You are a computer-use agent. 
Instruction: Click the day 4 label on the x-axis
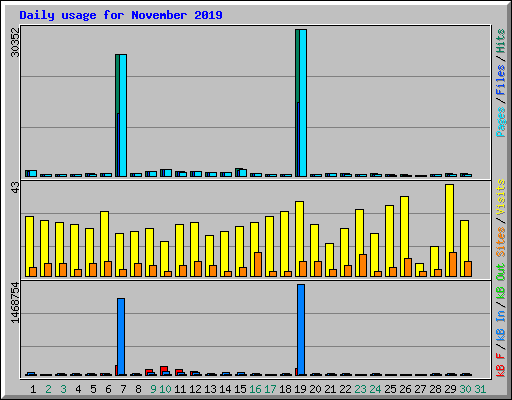pyautogui.click(x=78, y=389)
